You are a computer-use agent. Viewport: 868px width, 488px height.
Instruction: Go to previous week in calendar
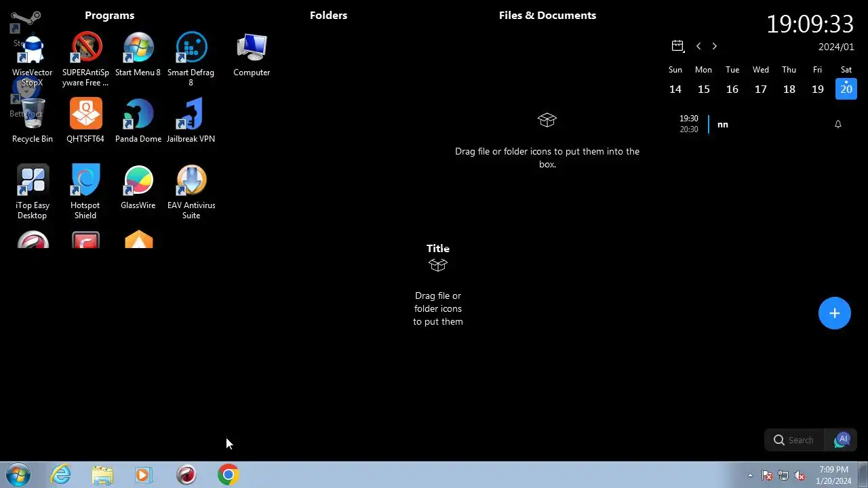point(698,46)
